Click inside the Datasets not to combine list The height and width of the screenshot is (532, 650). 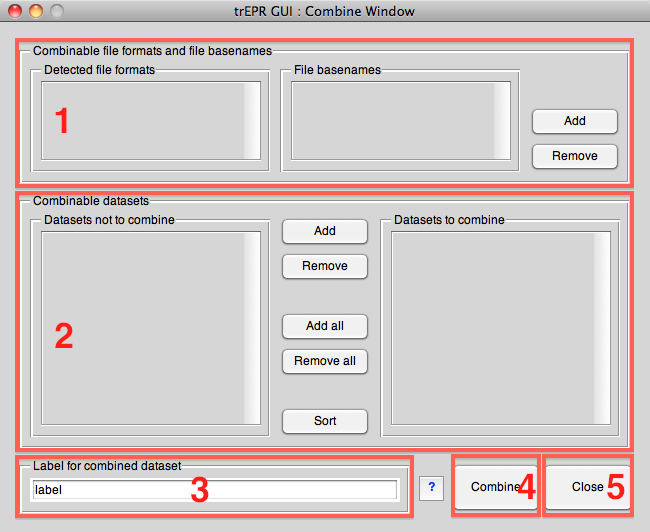click(x=140, y=329)
